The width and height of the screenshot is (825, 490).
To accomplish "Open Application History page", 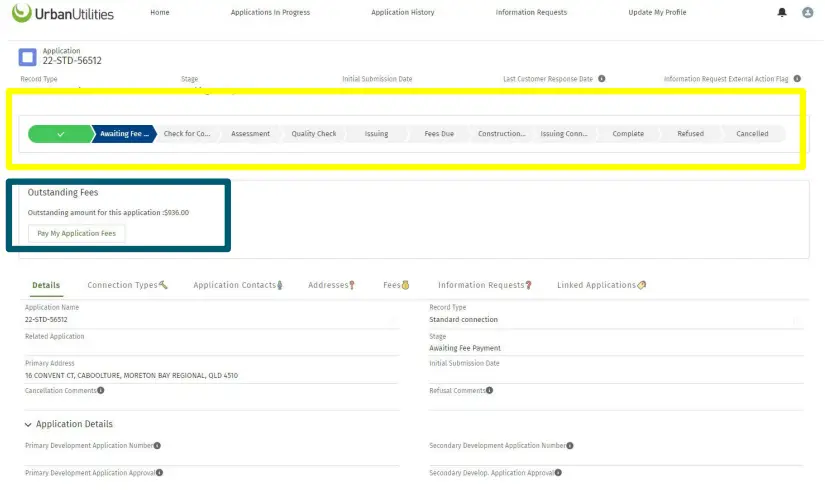I will pyautogui.click(x=403, y=12).
